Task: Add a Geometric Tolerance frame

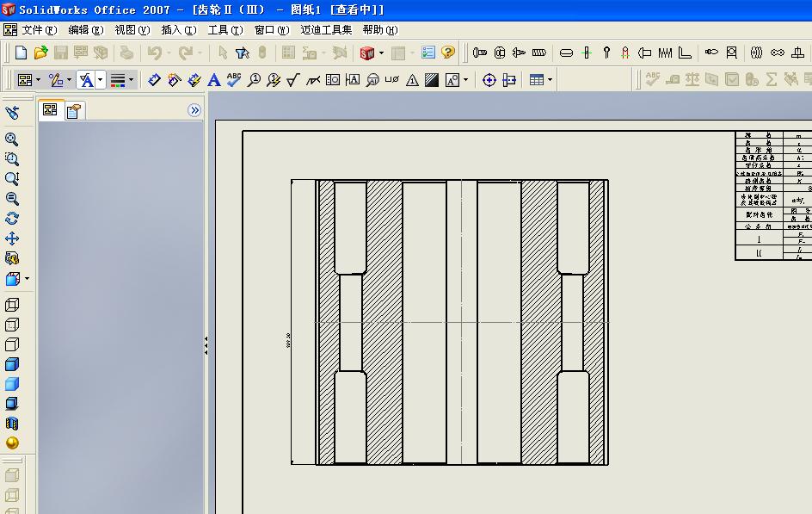Action: tap(333, 80)
